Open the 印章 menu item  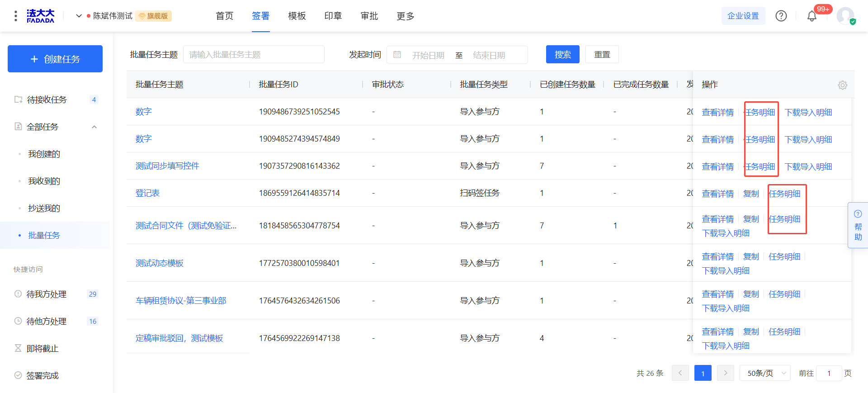[x=333, y=16]
